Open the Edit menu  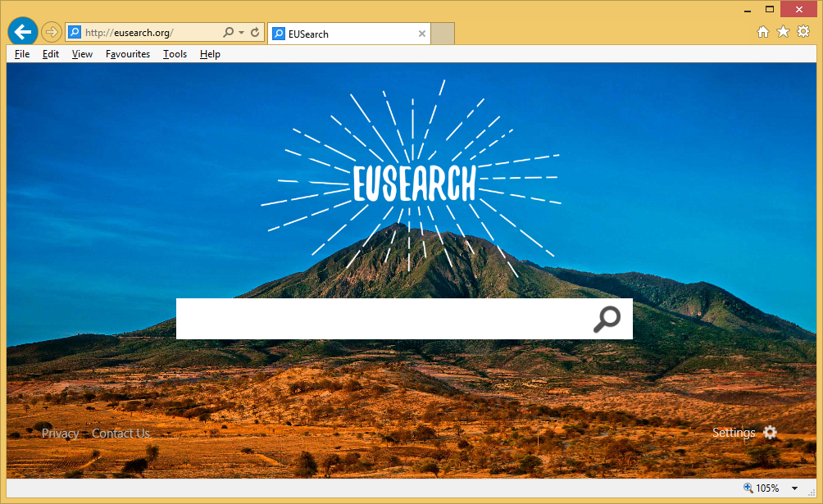(50, 54)
